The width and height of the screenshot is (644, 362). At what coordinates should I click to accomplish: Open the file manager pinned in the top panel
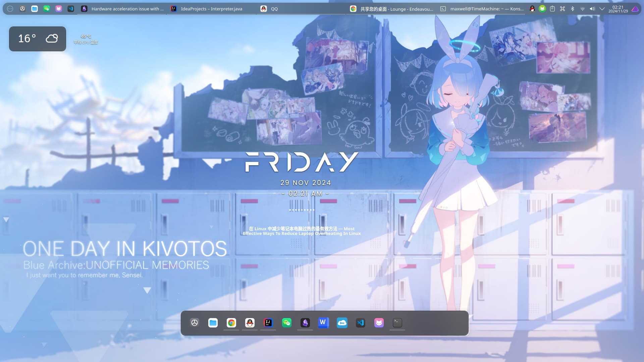coord(35,9)
